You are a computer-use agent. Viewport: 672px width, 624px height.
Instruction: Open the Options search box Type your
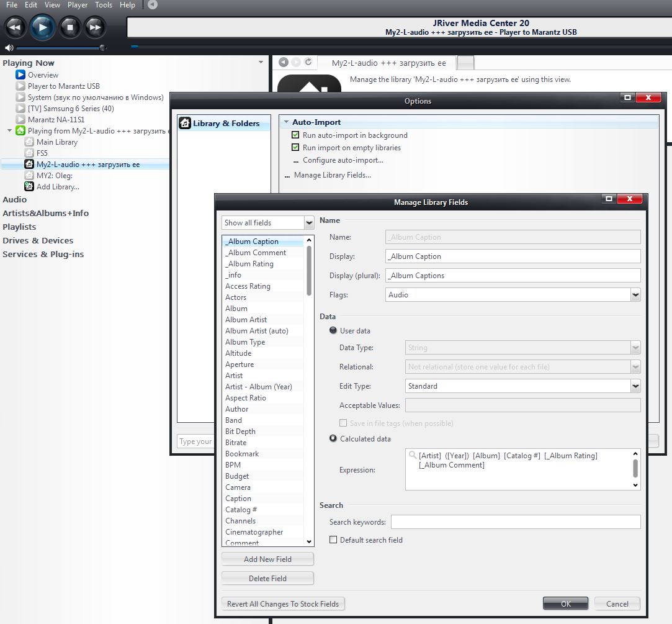point(195,441)
